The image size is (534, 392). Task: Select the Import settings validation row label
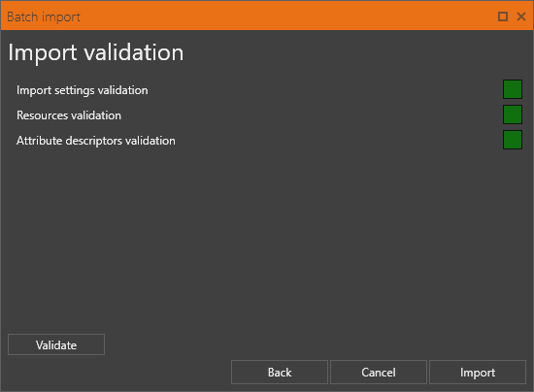(83, 90)
